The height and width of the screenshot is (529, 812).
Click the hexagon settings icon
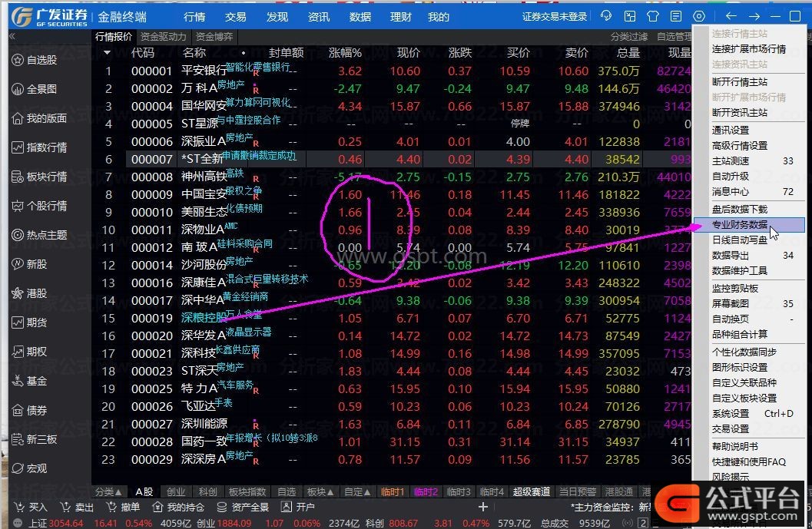(x=699, y=17)
